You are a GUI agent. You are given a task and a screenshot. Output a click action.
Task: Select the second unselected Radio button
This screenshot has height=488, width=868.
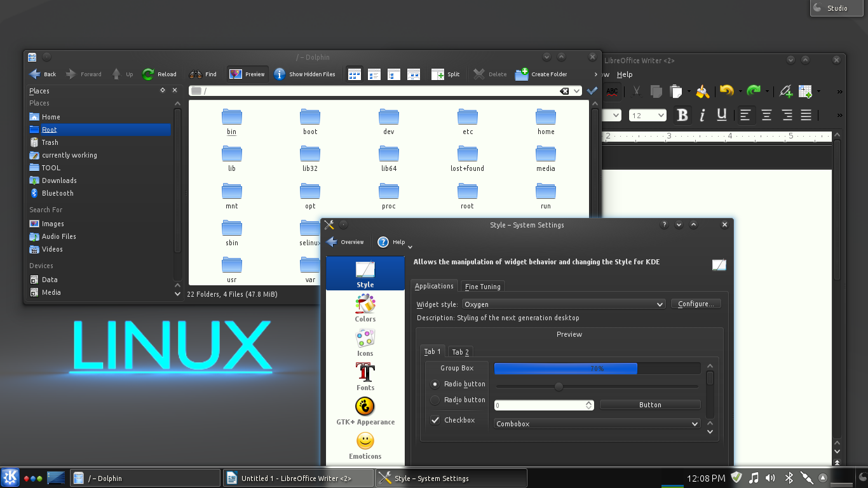458,400
